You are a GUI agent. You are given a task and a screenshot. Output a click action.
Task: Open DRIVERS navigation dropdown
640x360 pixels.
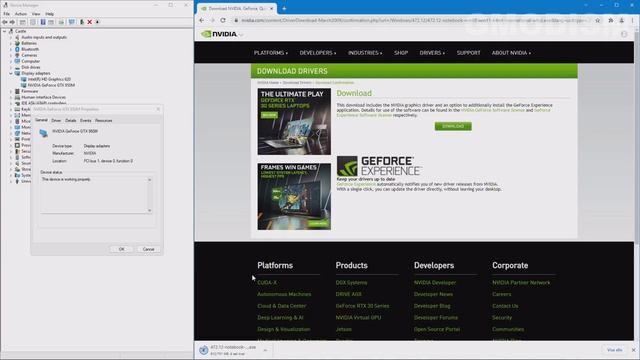(x=432, y=53)
